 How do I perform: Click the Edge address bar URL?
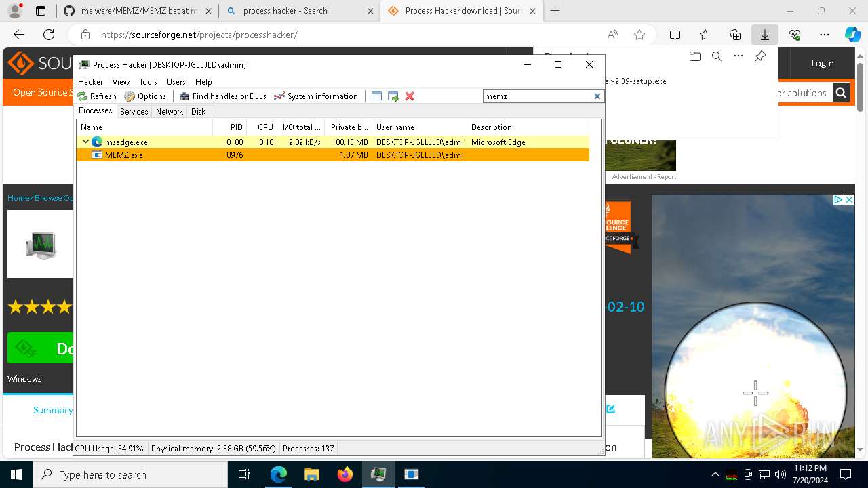coord(199,35)
